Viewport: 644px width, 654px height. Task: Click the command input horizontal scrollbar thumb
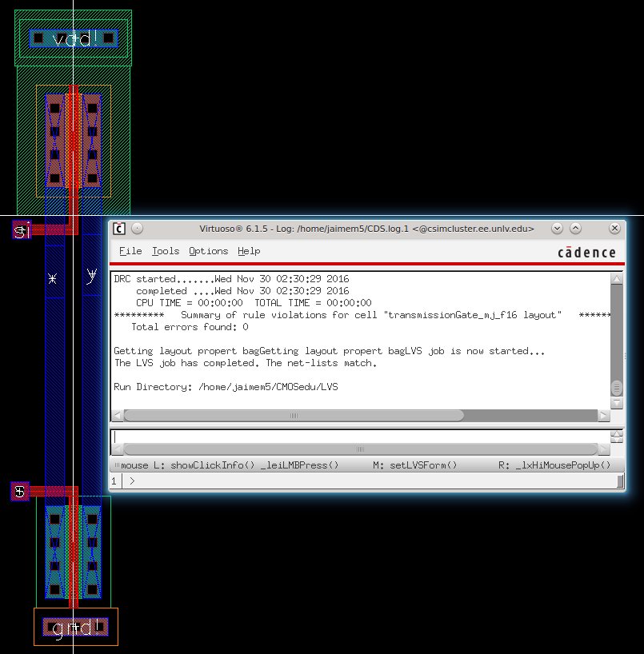point(360,449)
